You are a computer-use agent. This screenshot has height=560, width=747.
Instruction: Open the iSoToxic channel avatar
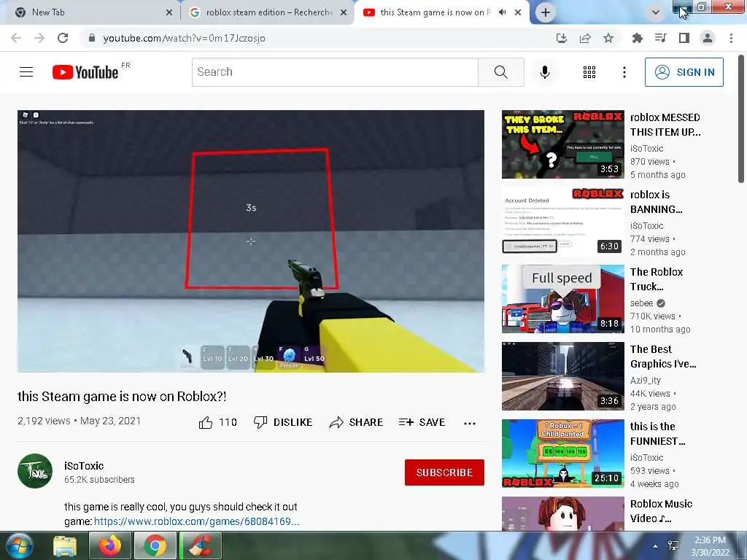[35, 471]
